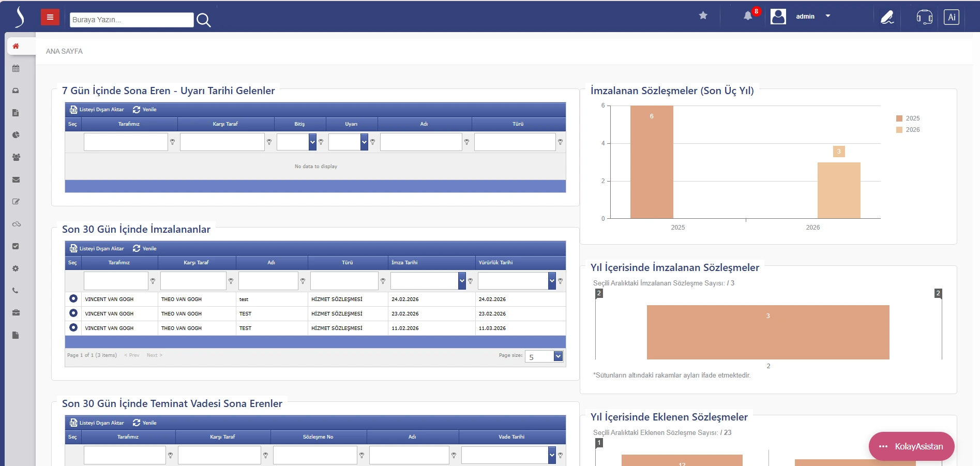
Task: Open notifications showing 8 alerts
Action: pos(747,16)
